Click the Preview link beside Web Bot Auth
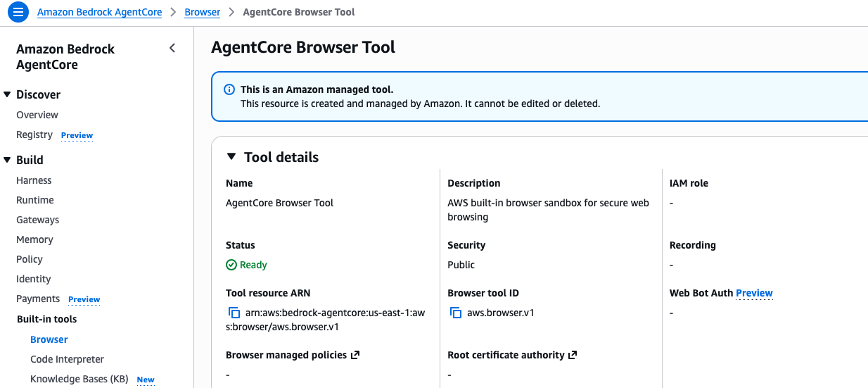This screenshot has width=868, height=388. click(x=754, y=293)
